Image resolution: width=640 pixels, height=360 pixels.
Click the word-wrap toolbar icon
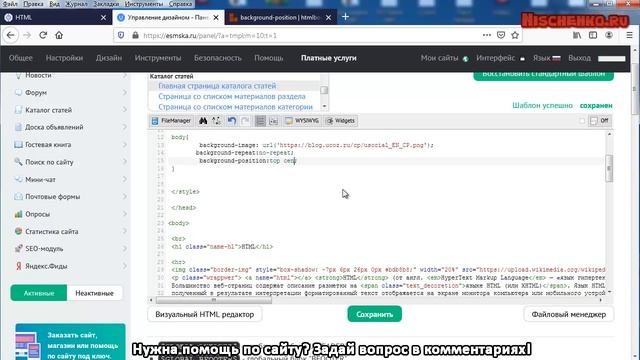coord(273,121)
